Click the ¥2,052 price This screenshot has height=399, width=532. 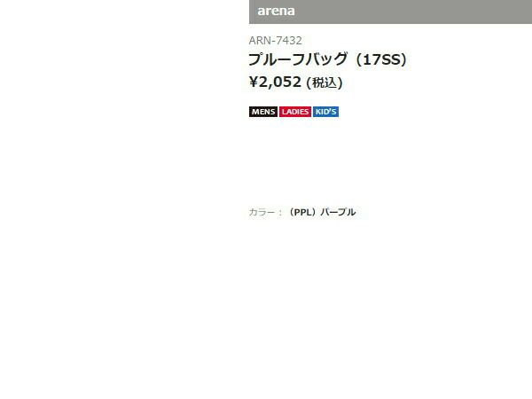(x=275, y=82)
